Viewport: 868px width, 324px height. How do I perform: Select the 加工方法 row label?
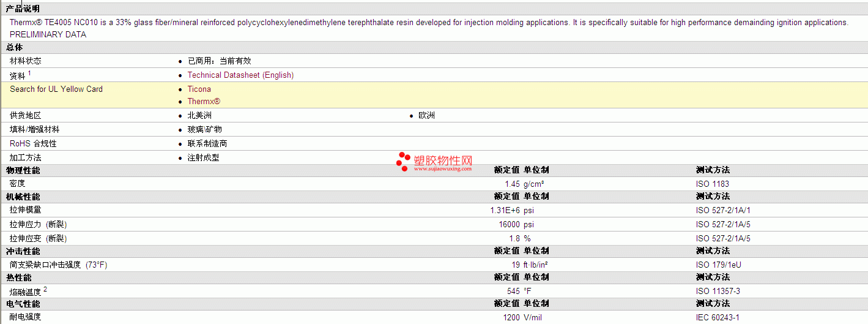coord(26,157)
